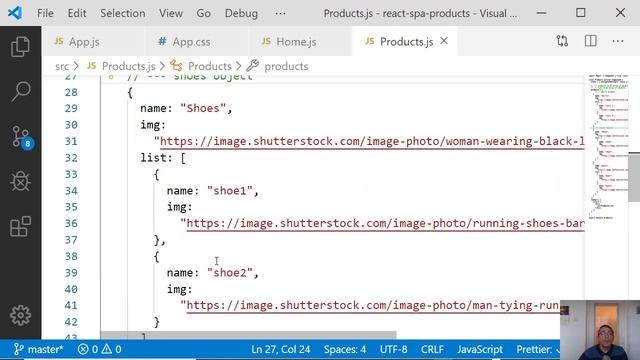640x360 pixels.
Task: Click the 'list: [' text on line 32
Action: click(x=163, y=158)
